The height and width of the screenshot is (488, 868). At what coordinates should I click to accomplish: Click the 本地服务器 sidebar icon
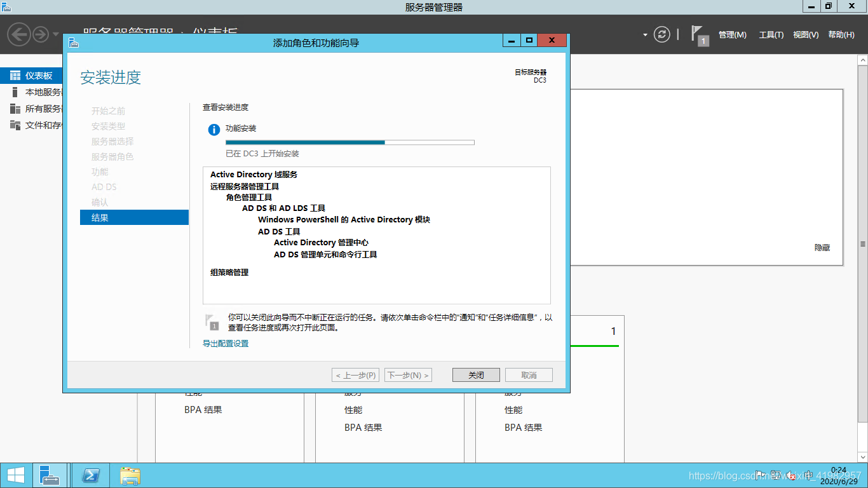click(x=15, y=92)
